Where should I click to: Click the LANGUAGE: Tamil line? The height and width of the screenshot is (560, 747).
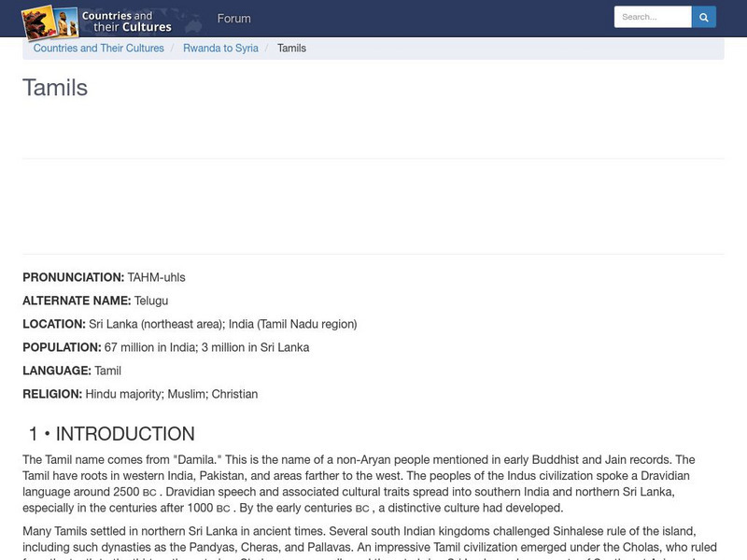coord(72,371)
